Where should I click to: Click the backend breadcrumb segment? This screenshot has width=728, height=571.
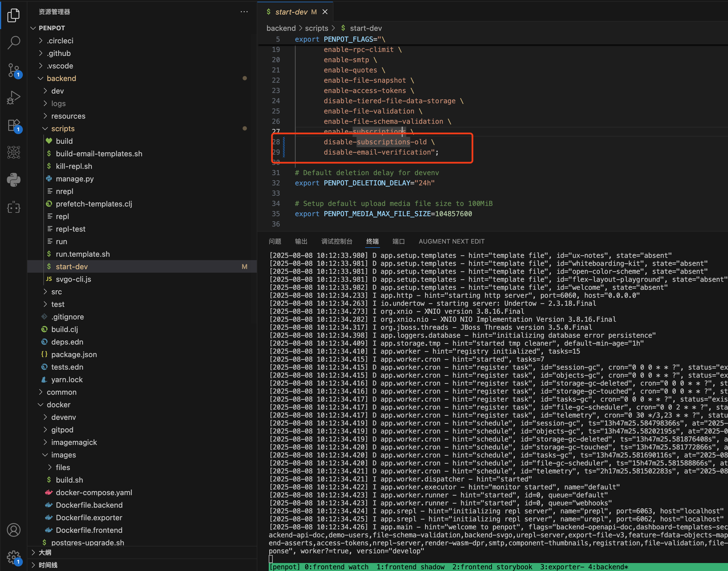[x=281, y=28]
